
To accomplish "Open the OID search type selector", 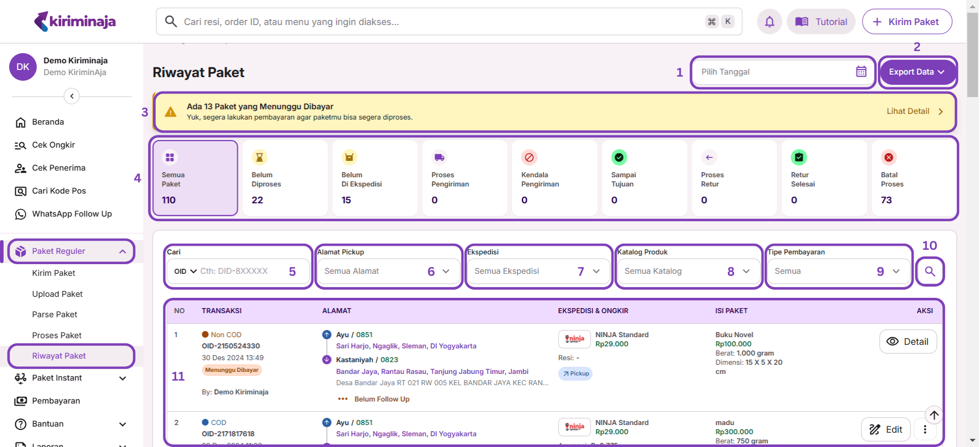I will (185, 271).
